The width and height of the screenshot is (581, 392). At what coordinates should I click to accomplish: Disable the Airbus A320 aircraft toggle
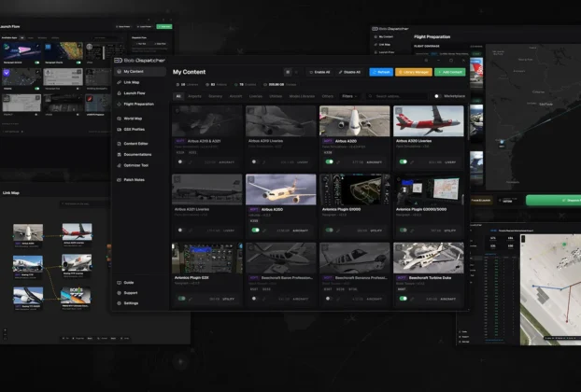coord(329,161)
